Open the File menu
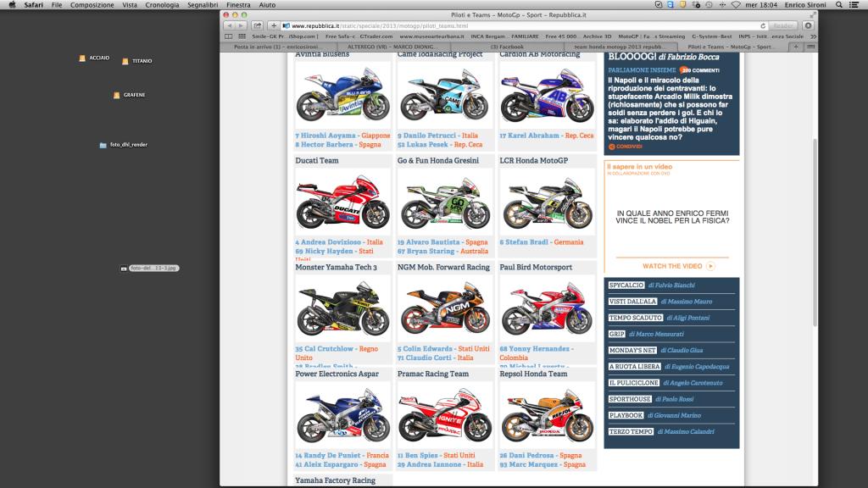The height and width of the screenshot is (488, 868). pyautogui.click(x=57, y=4)
